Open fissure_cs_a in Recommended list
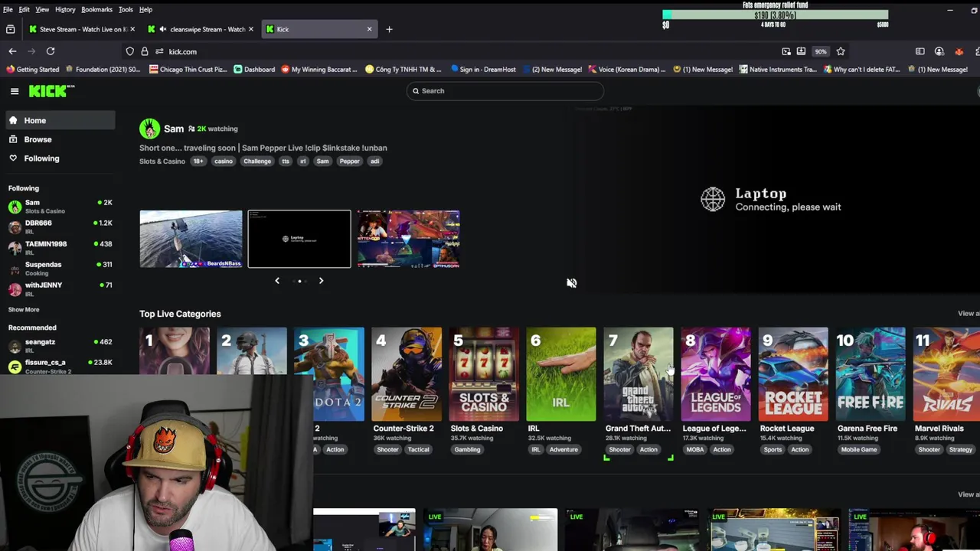Screen dimensions: 980x551 [x=60, y=366]
